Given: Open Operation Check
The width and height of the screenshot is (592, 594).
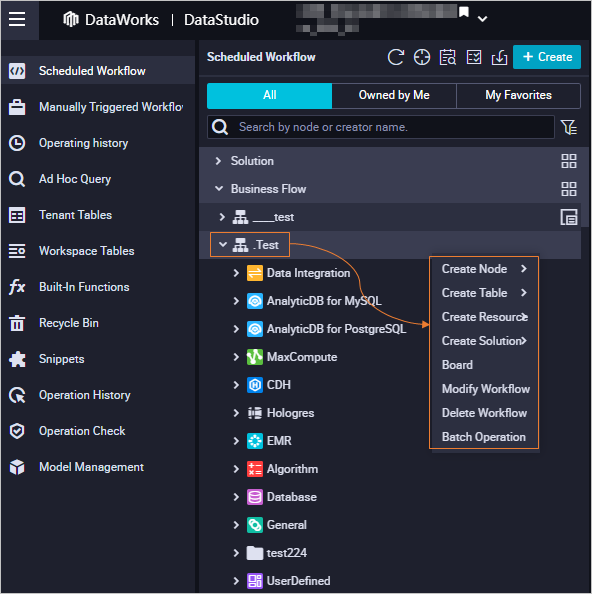Looking at the screenshot, I should (x=98, y=431).
